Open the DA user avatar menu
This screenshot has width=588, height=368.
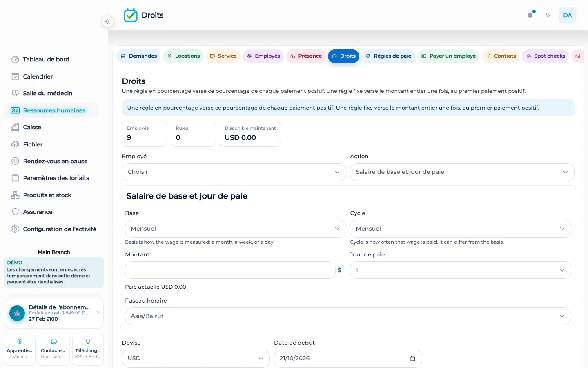tap(567, 15)
